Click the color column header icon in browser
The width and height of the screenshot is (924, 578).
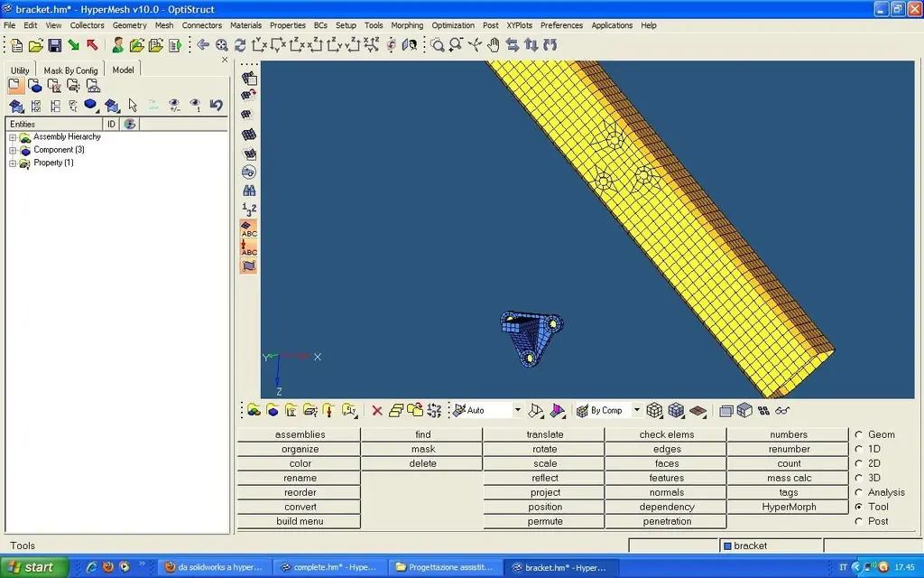(x=130, y=124)
